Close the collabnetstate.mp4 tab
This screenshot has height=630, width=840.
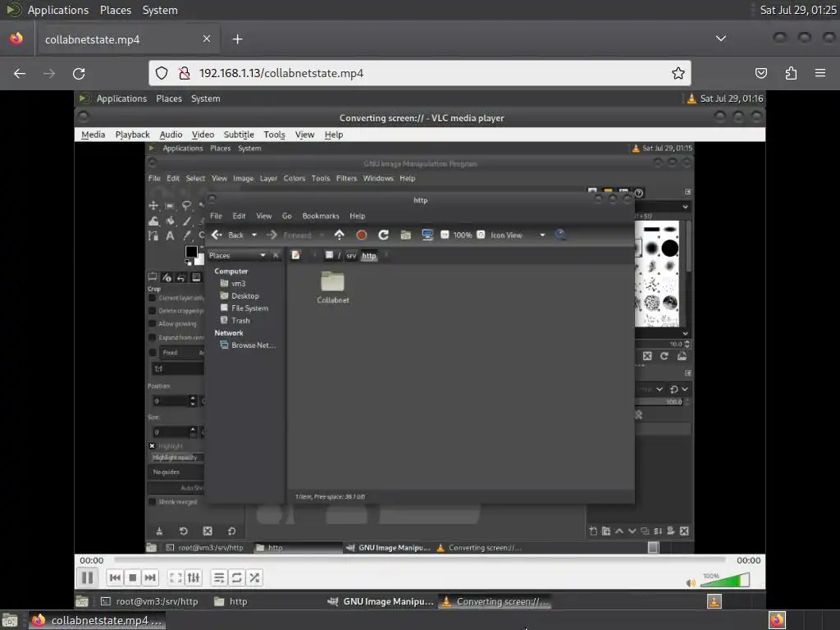pyautogui.click(x=207, y=39)
